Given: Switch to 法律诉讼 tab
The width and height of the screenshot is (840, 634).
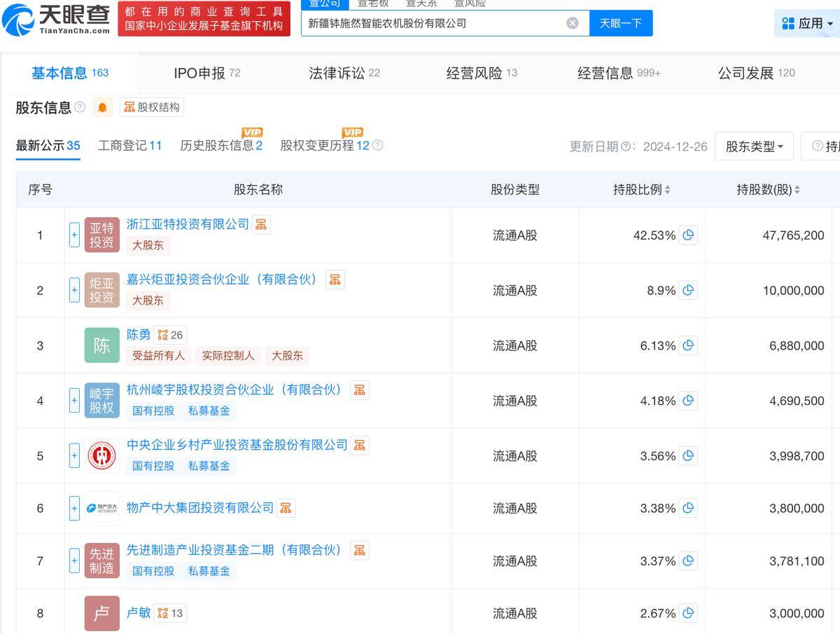Looking at the screenshot, I should click(x=344, y=73).
